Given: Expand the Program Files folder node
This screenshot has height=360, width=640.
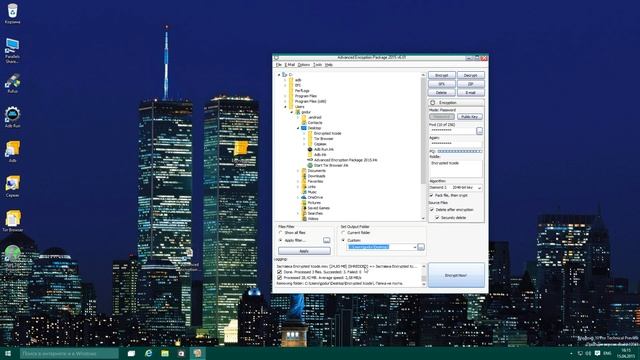Looking at the screenshot, I should tap(285, 96).
